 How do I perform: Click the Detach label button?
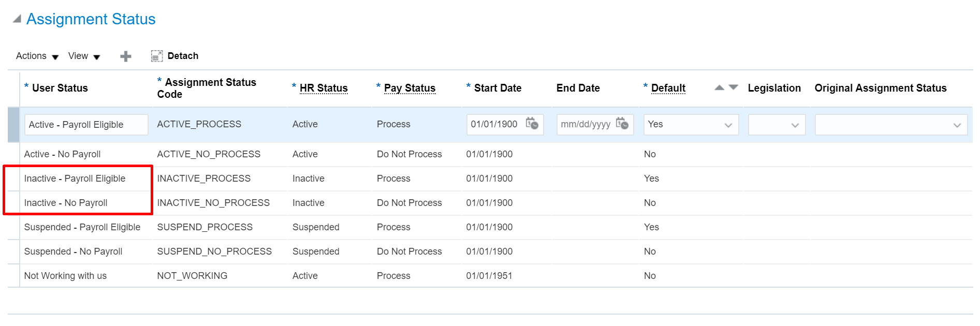pos(183,56)
